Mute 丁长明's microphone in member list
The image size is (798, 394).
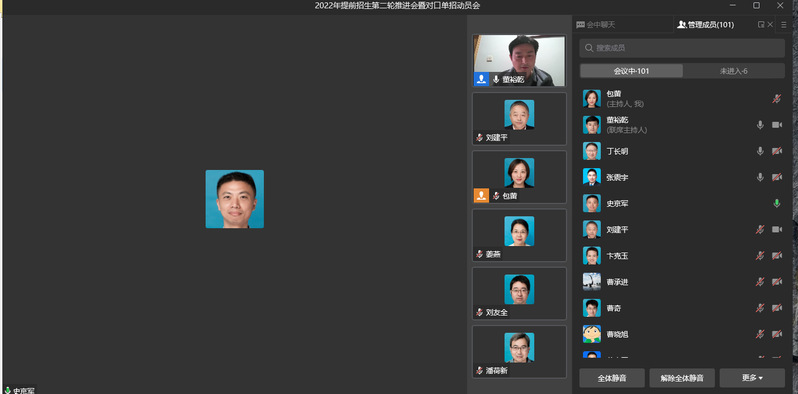(x=760, y=151)
